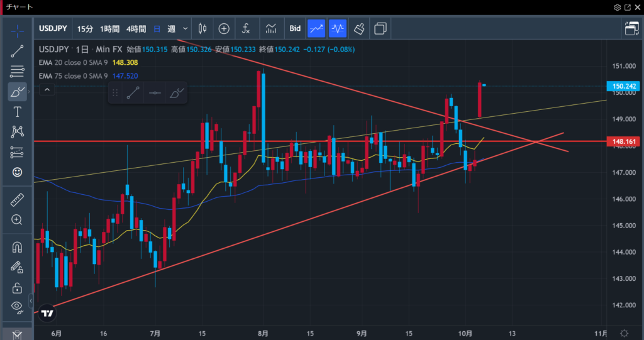Toggle lock all drawing tools
Image resolution: width=644 pixels, height=340 pixels.
17,288
